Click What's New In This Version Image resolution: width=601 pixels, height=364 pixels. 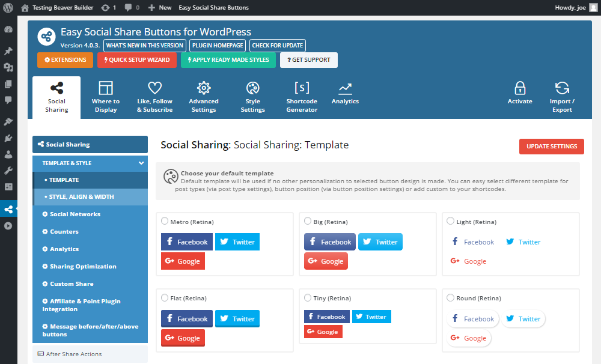coord(145,46)
